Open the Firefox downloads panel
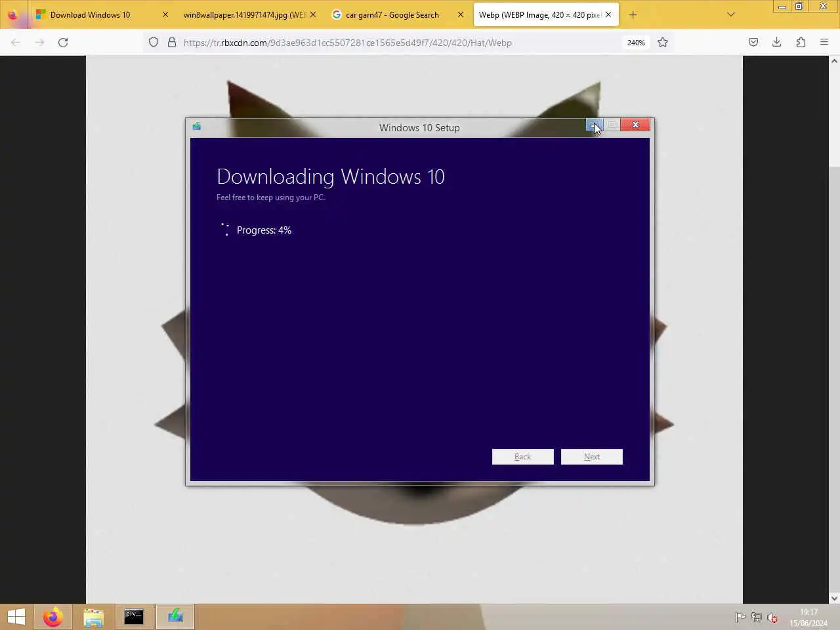The height and width of the screenshot is (630, 840). click(x=777, y=42)
